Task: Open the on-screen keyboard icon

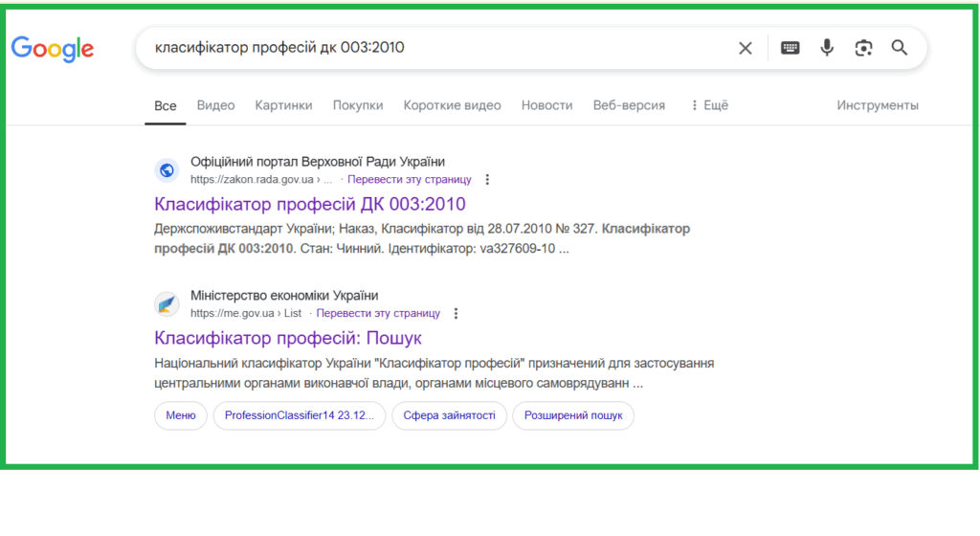Action: point(790,48)
